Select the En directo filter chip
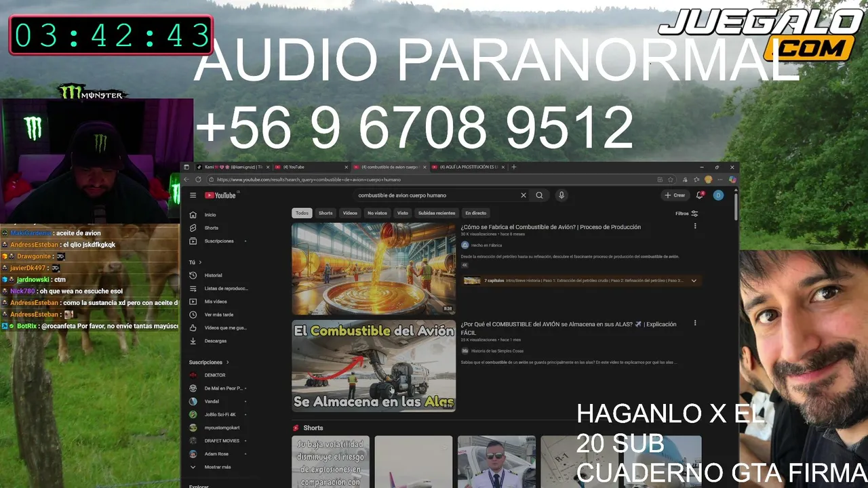 (475, 213)
